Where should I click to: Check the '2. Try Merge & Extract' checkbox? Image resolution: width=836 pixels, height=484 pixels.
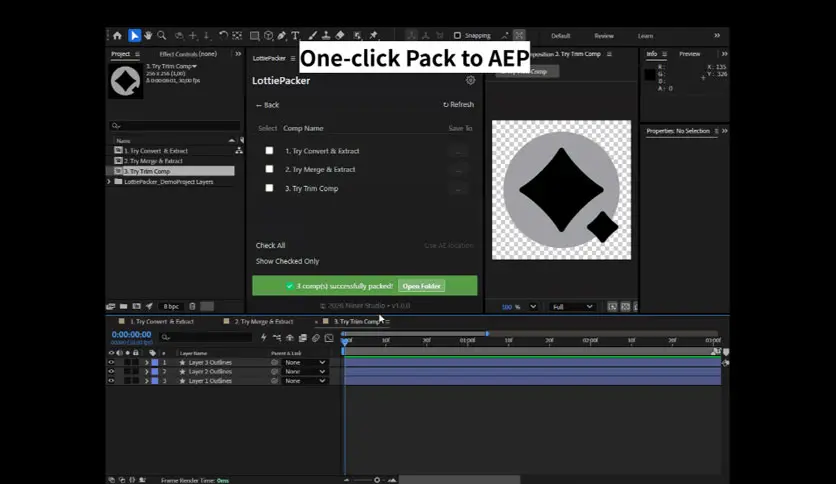(269, 169)
